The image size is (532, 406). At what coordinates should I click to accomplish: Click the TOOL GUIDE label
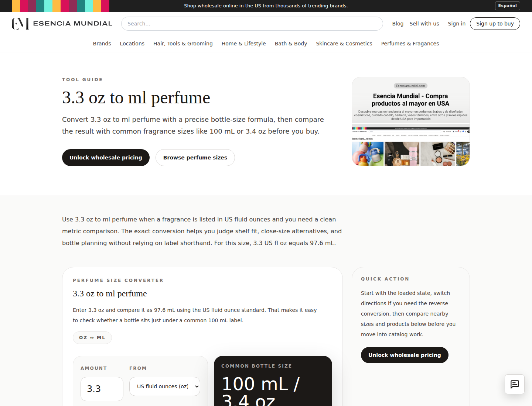pos(82,80)
